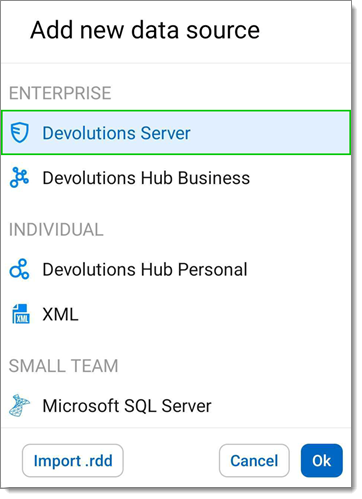Cancel adding a new data source
Screen dimensions: 362x499
coord(254,461)
